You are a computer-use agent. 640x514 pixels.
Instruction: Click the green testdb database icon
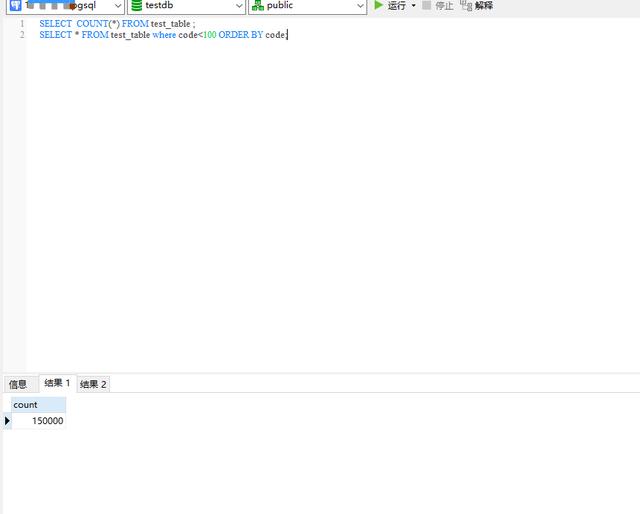coord(137,5)
